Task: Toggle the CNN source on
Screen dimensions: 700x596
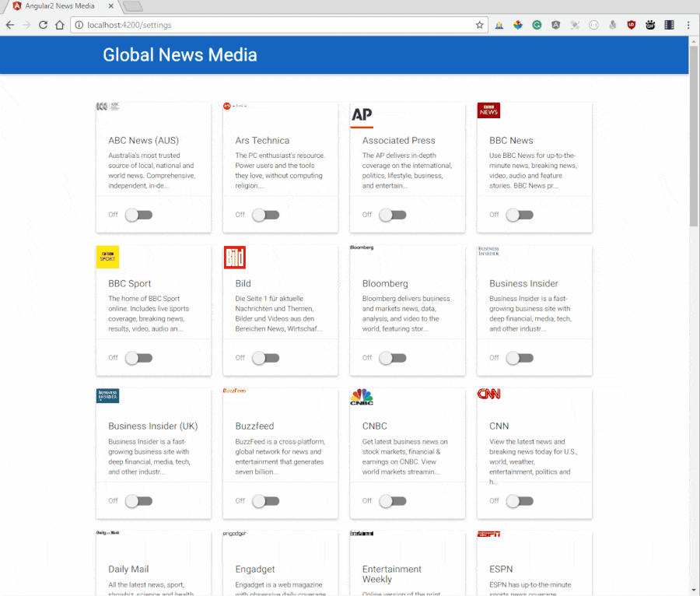Action: (520, 501)
